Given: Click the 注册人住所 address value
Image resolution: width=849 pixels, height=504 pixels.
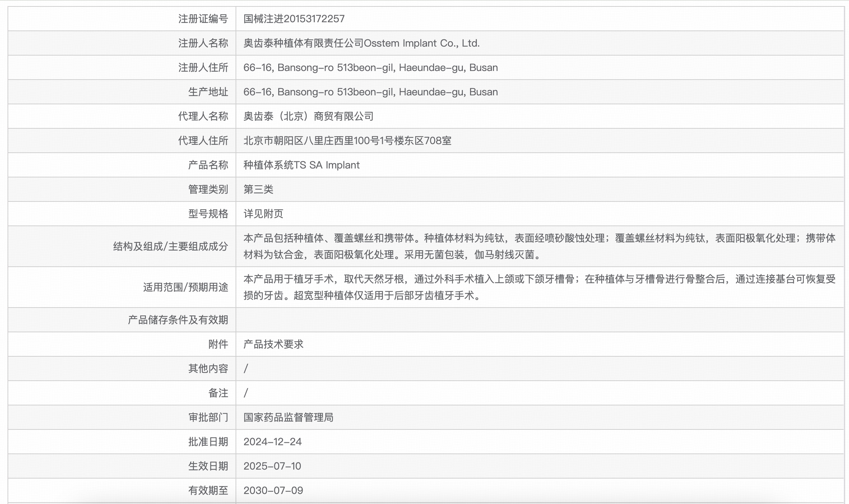Looking at the screenshot, I should [370, 67].
